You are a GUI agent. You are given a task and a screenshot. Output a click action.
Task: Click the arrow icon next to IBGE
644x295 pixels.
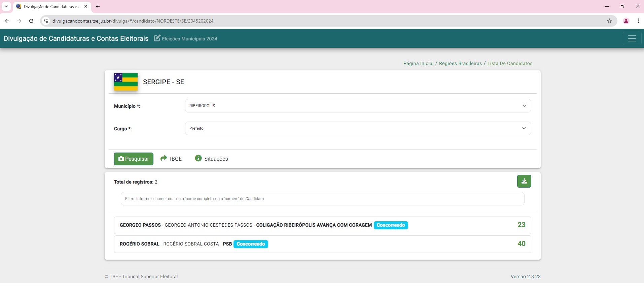(x=164, y=158)
